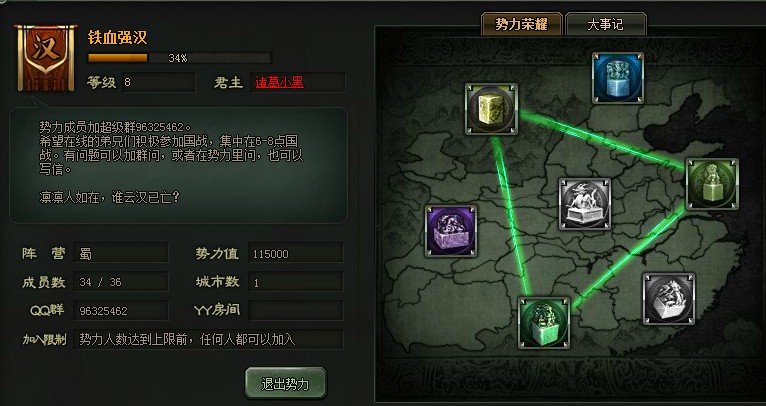Select the green seal icon at map bottom
Image resolution: width=766 pixels, height=406 pixels.
(544, 323)
